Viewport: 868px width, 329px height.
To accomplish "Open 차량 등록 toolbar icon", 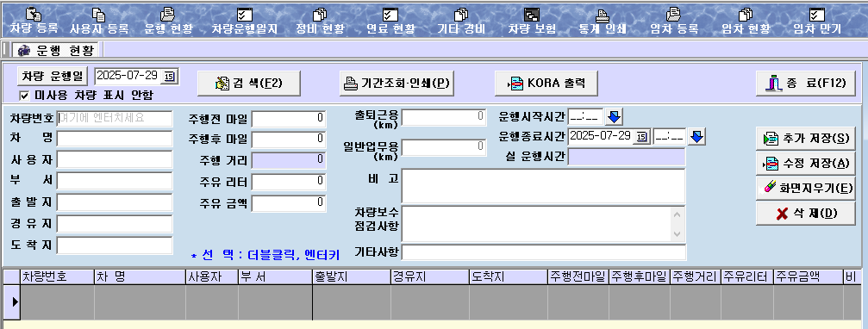I will click(34, 22).
